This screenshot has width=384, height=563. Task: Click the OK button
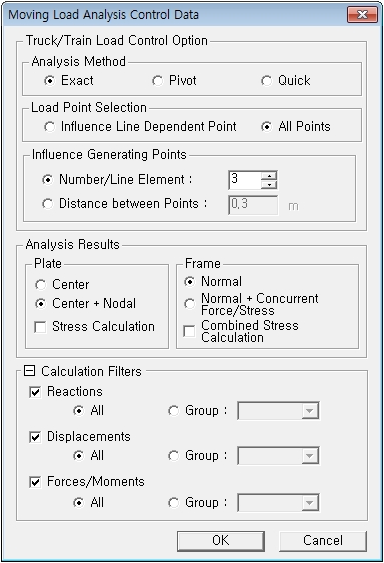[x=221, y=541]
